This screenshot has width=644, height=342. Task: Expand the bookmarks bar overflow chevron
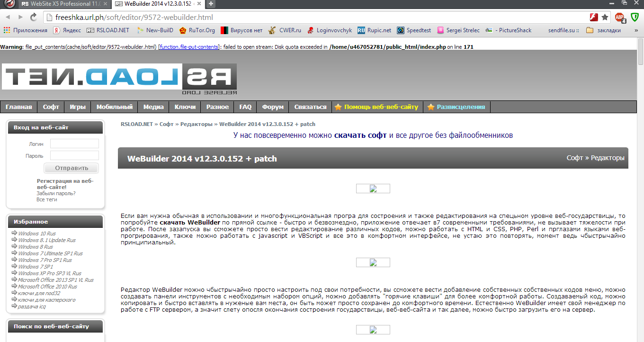pyautogui.click(x=637, y=30)
